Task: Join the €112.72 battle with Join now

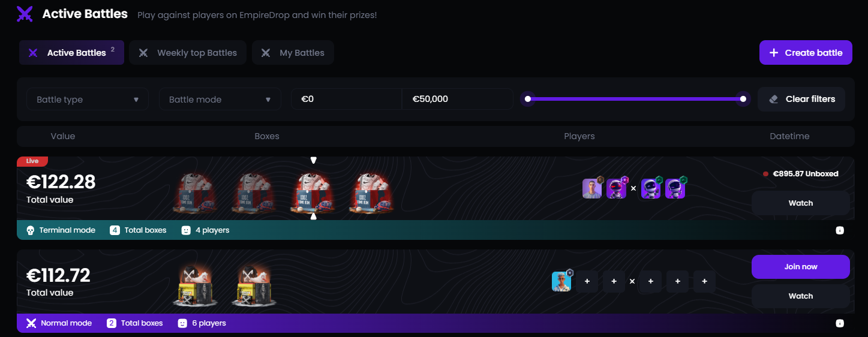Action: (801, 267)
